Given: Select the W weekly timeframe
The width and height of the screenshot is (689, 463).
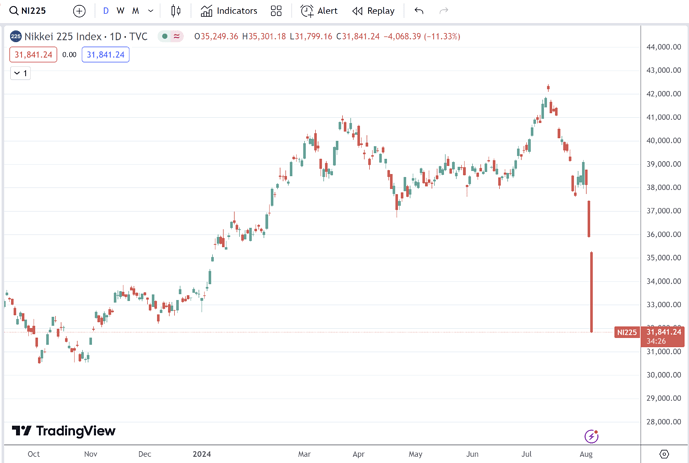Looking at the screenshot, I should [120, 11].
